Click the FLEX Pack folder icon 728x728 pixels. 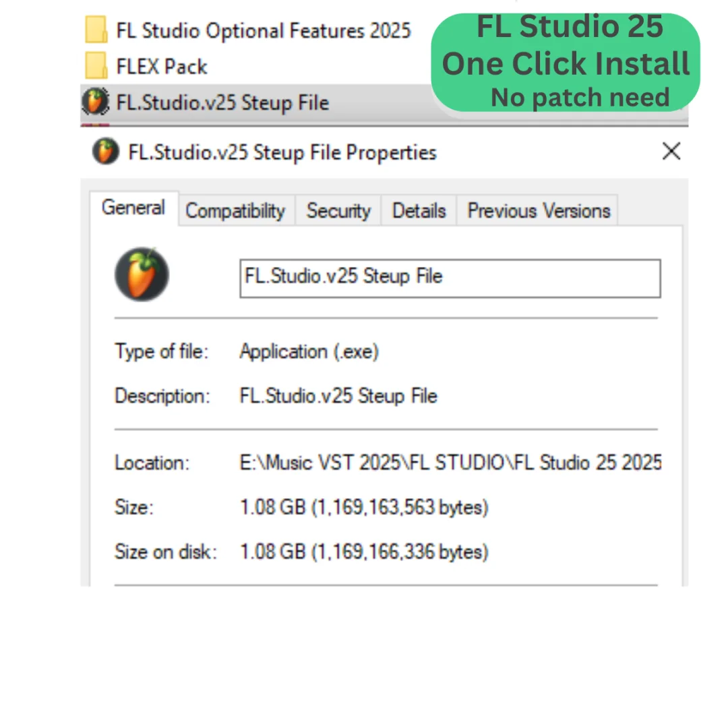(x=96, y=66)
